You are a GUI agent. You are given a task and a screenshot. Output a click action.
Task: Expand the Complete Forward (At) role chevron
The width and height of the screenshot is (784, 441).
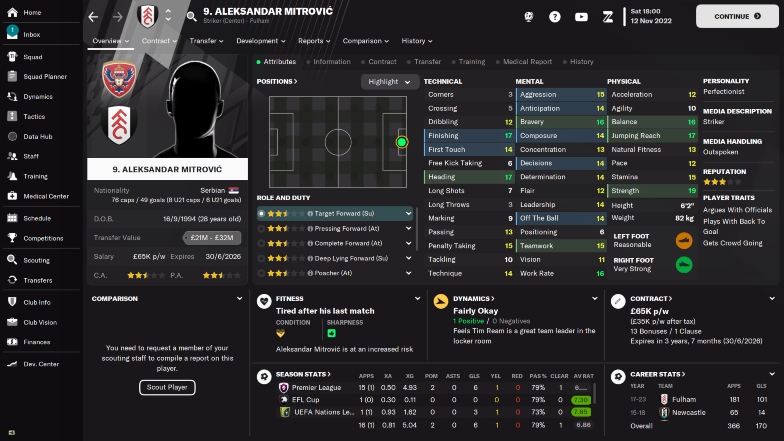[x=408, y=243]
